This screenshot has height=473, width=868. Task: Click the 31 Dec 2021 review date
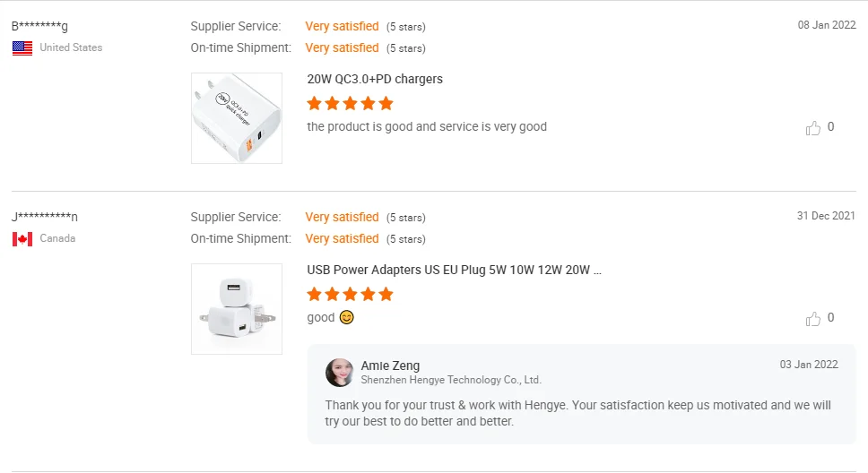pos(826,216)
